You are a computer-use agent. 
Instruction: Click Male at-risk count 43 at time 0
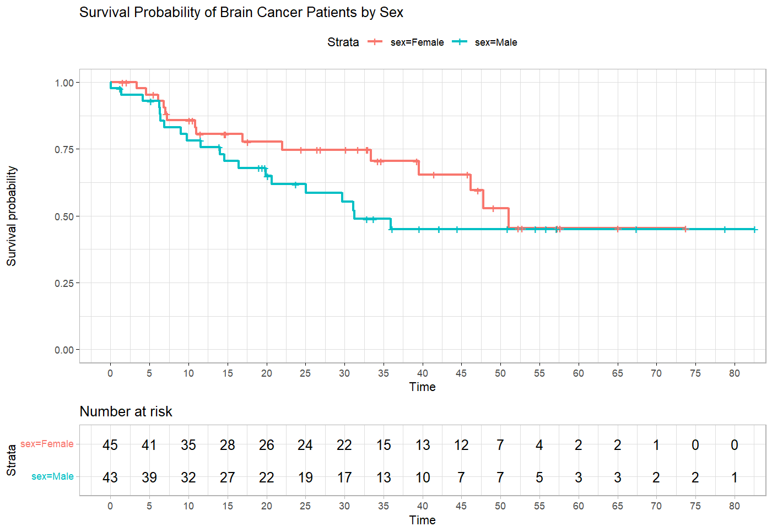point(110,477)
